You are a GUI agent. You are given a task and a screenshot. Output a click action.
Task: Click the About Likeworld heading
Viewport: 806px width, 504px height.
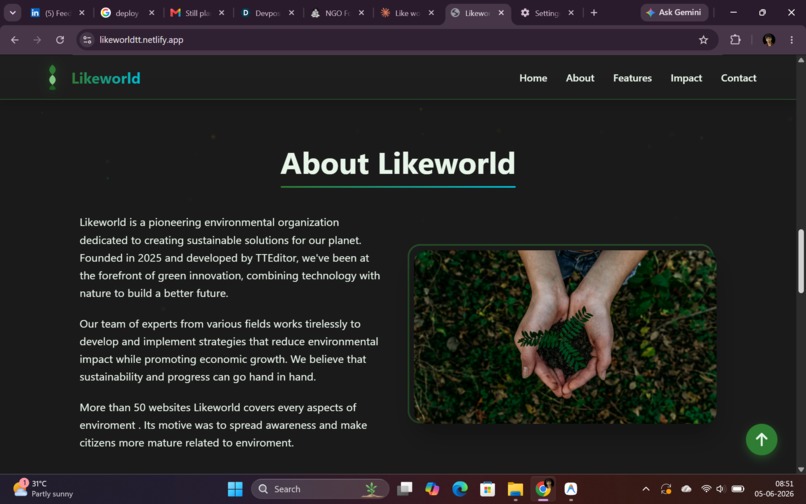pos(398,164)
